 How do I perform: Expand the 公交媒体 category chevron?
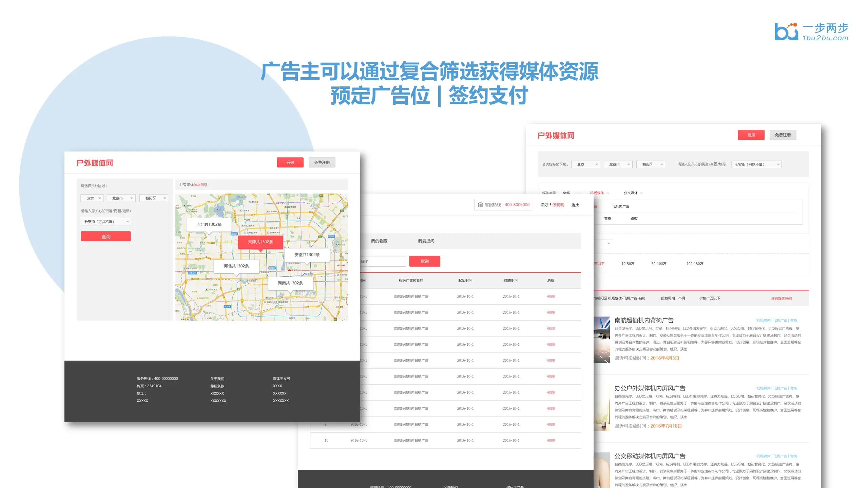(x=641, y=193)
